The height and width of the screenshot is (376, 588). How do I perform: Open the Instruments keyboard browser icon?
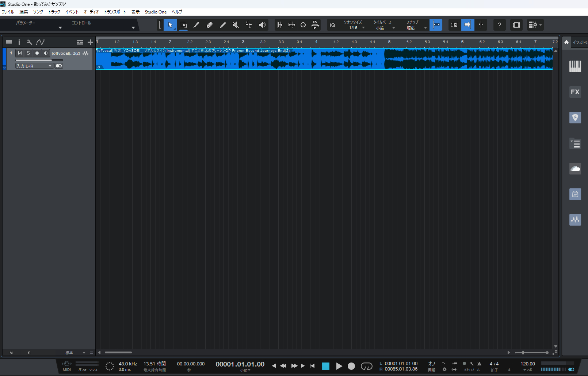pyautogui.click(x=575, y=66)
